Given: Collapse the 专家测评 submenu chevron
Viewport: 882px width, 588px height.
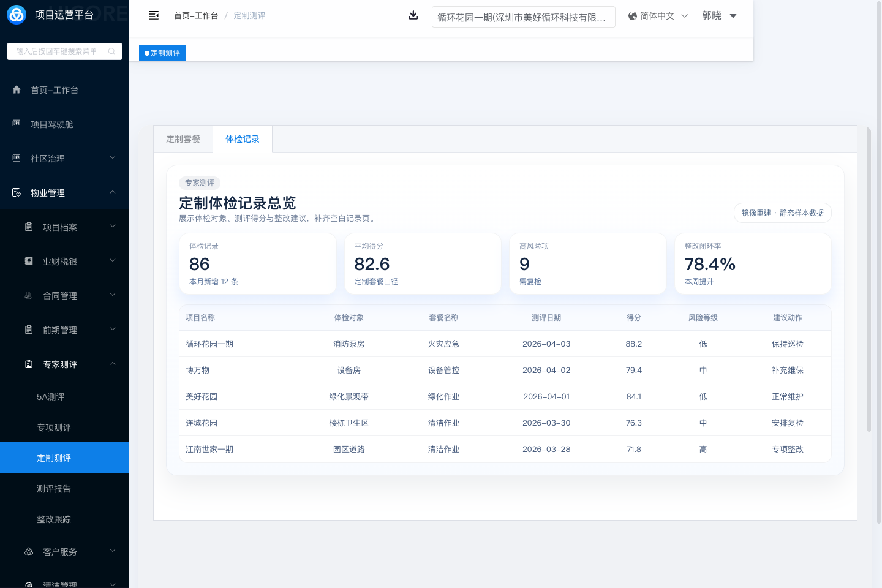Looking at the screenshot, I should click(113, 364).
